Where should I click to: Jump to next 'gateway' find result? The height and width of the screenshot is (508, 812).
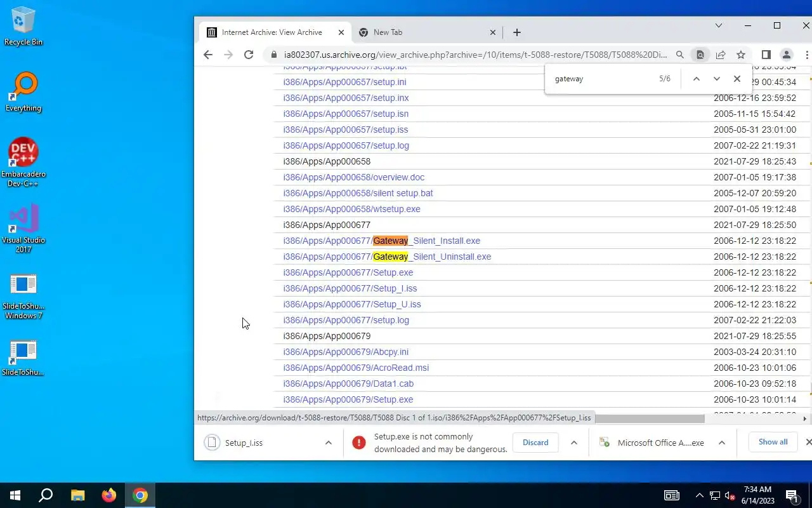click(717, 79)
